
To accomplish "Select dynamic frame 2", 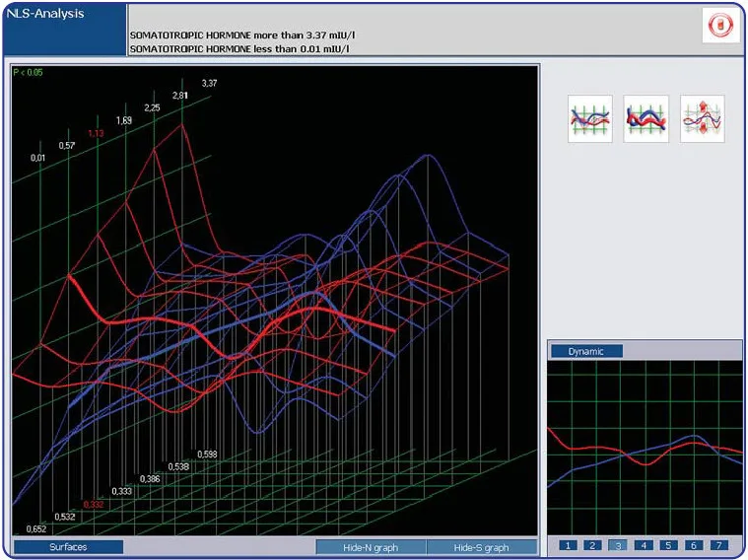I will click(x=592, y=545).
